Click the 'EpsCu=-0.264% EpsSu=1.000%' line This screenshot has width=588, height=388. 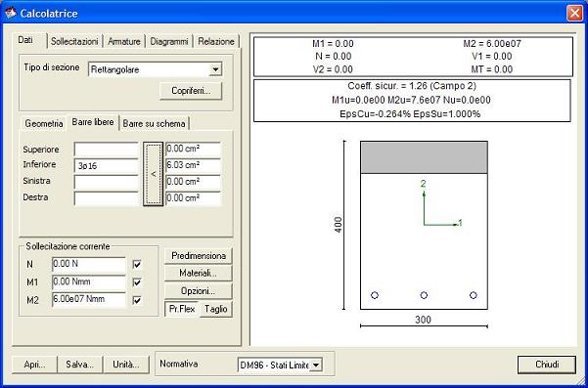click(x=410, y=114)
